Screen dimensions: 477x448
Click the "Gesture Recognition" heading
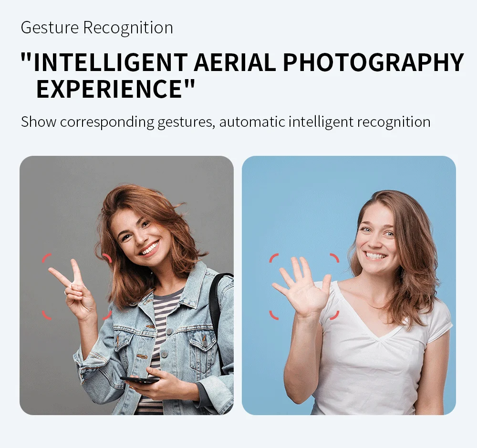tap(97, 28)
